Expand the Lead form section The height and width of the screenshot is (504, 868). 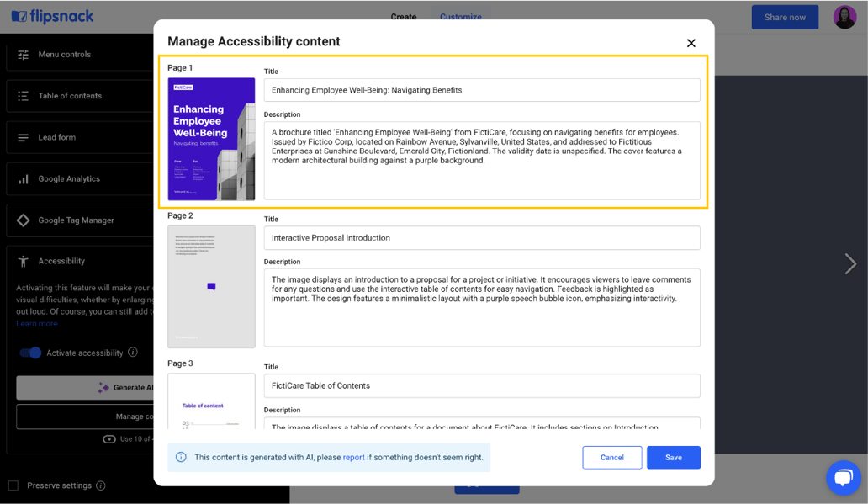pos(56,137)
